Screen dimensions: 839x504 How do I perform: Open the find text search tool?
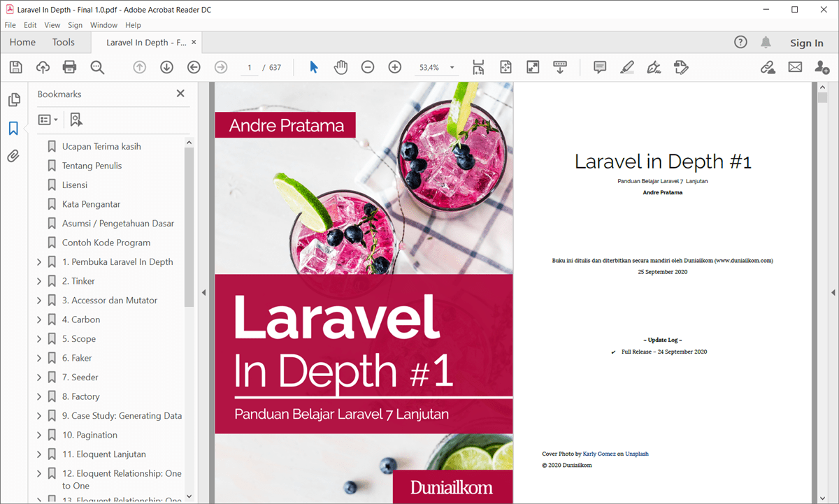pyautogui.click(x=97, y=67)
